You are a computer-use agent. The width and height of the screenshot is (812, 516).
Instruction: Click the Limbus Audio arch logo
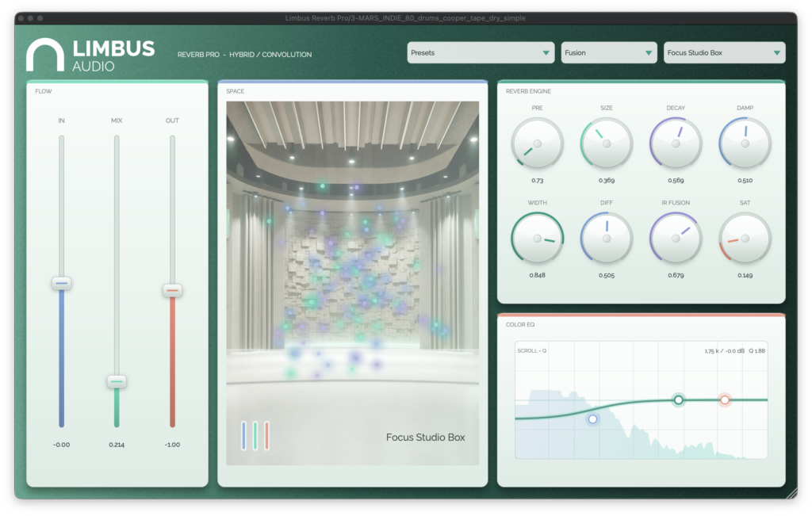tap(45, 55)
